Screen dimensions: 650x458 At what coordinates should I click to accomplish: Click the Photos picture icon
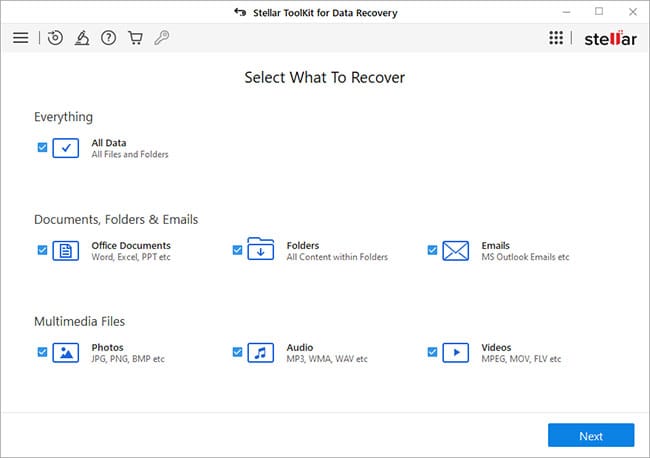pyautogui.click(x=66, y=352)
